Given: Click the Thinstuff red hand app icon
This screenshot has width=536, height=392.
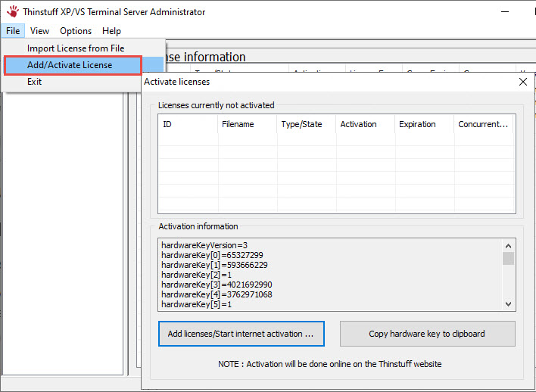Looking at the screenshot, I should [x=13, y=11].
